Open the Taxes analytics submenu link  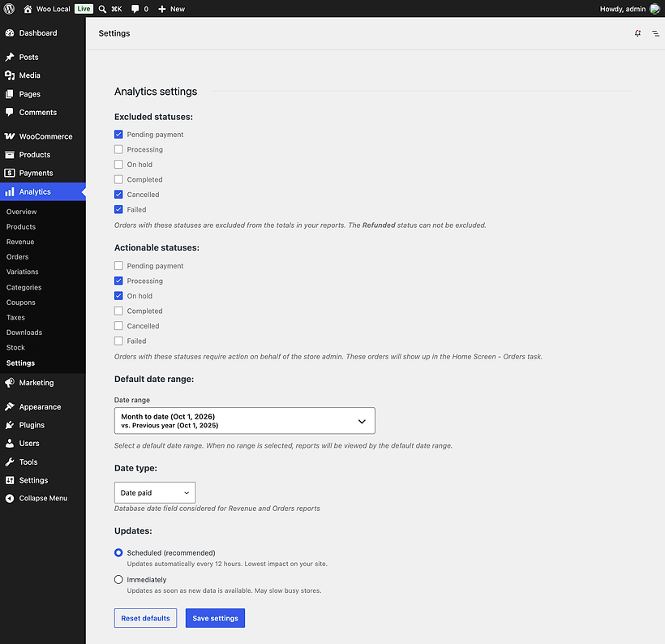click(15, 317)
